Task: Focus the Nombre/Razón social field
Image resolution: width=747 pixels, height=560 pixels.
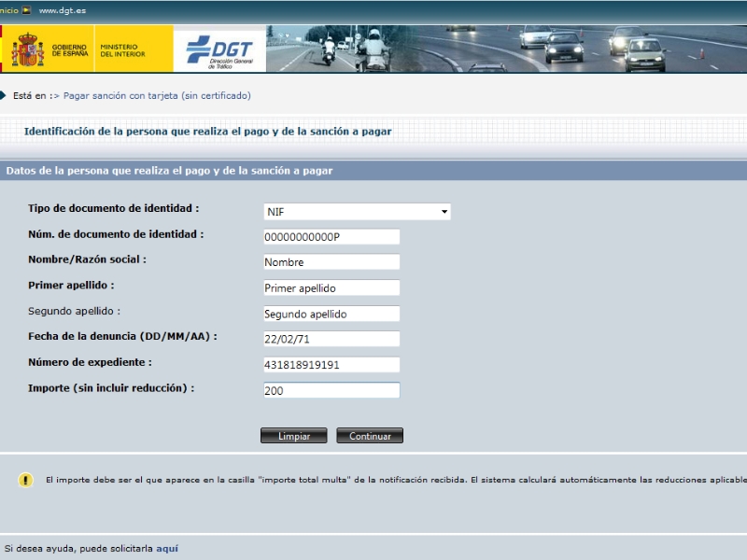Action: tap(331, 262)
